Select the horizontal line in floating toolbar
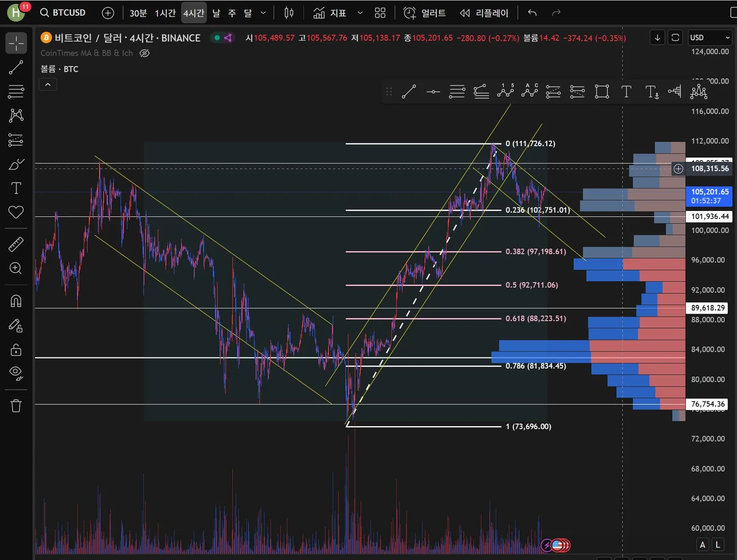 [x=433, y=92]
